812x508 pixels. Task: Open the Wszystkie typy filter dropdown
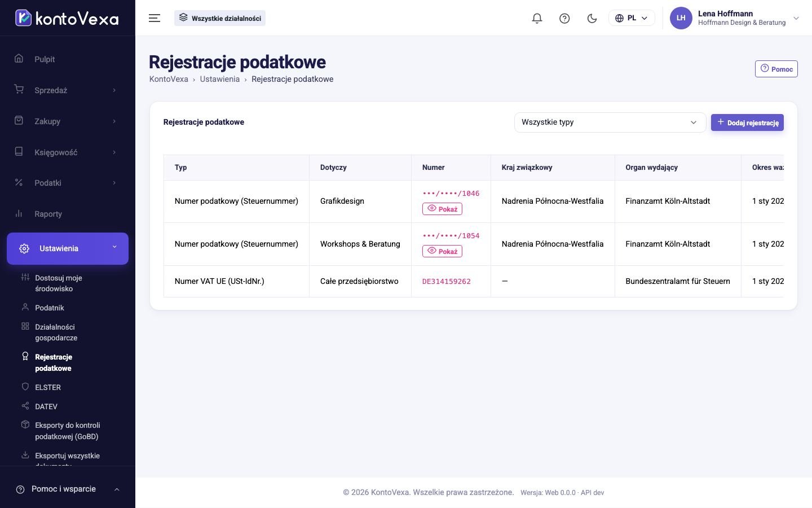coord(610,122)
